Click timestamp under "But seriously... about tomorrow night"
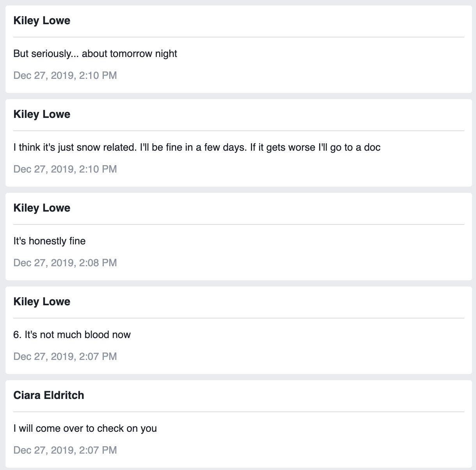Screen dimensions: 476x470 [65, 75]
